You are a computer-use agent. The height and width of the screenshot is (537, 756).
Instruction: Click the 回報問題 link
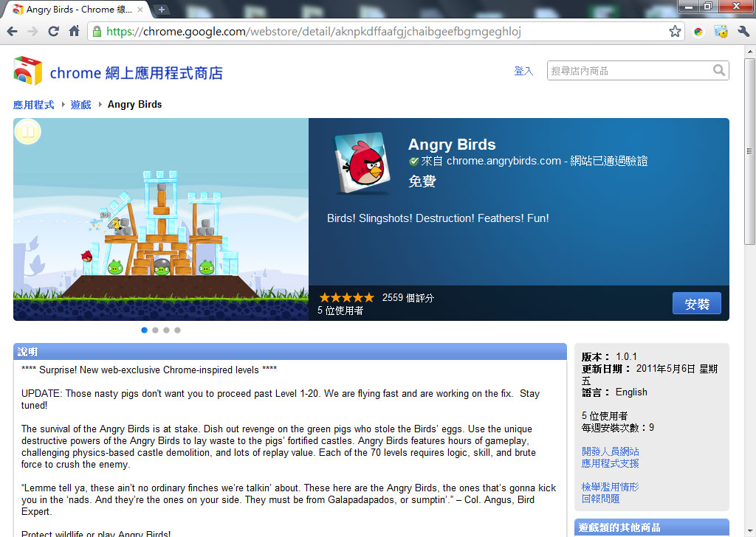(x=600, y=499)
